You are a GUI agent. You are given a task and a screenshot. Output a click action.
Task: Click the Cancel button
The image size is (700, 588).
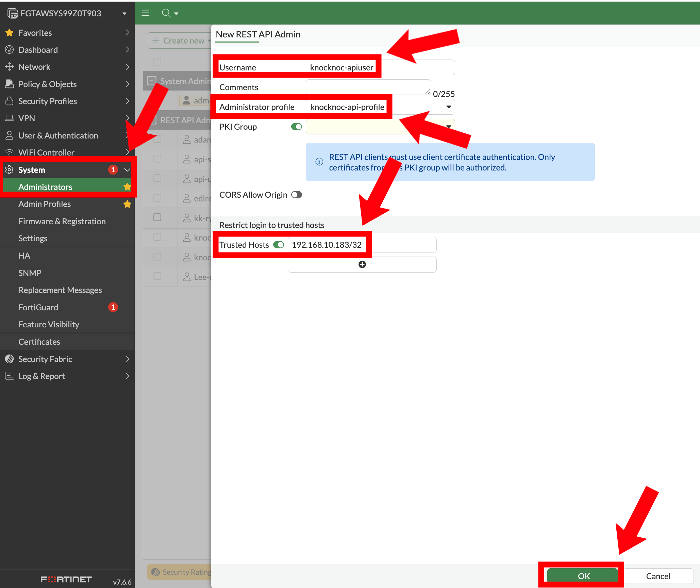click(x=658, y=576)
